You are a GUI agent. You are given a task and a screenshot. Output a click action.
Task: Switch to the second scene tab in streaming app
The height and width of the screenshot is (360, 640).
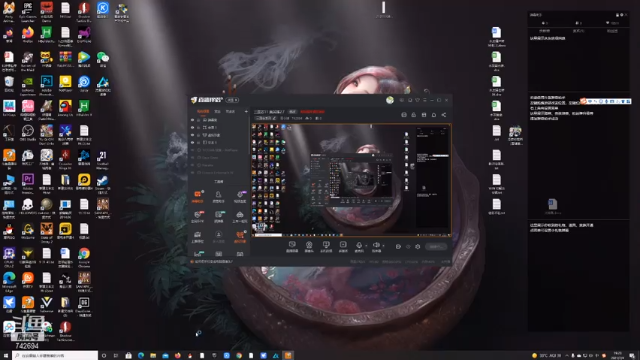218,111
